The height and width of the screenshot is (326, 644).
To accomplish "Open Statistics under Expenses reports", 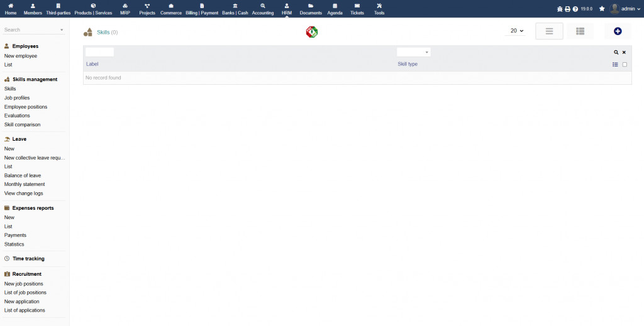I will pos(14,244).
